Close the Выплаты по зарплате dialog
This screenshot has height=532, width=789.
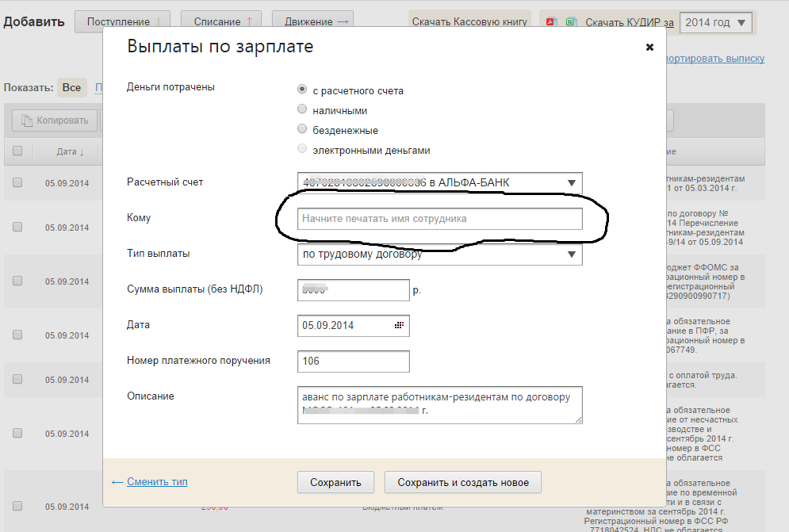[649, 48]
